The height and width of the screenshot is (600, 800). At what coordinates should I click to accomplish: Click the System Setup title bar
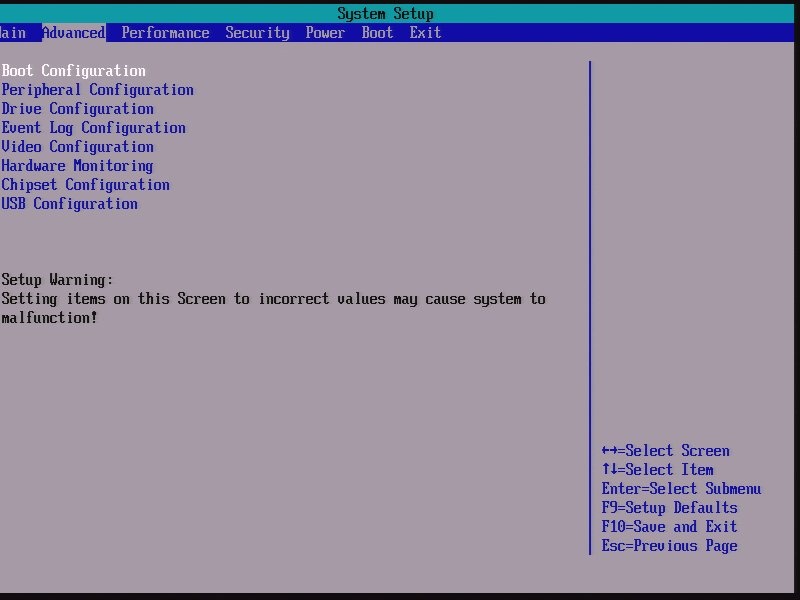(385, 13)
